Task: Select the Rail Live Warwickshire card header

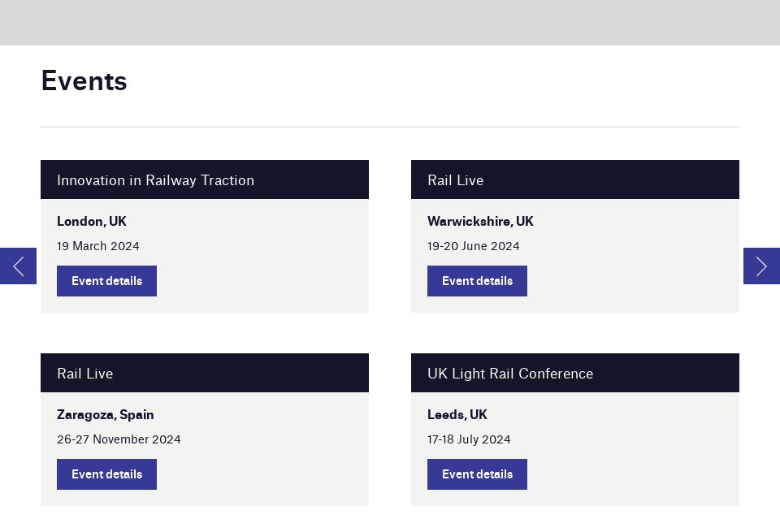Action: 455,179
